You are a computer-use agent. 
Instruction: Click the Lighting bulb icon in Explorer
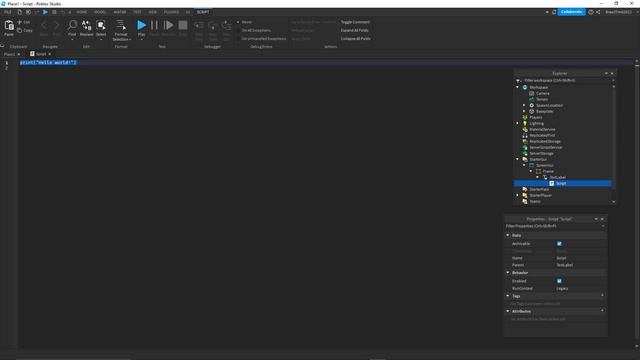(525, 123)
